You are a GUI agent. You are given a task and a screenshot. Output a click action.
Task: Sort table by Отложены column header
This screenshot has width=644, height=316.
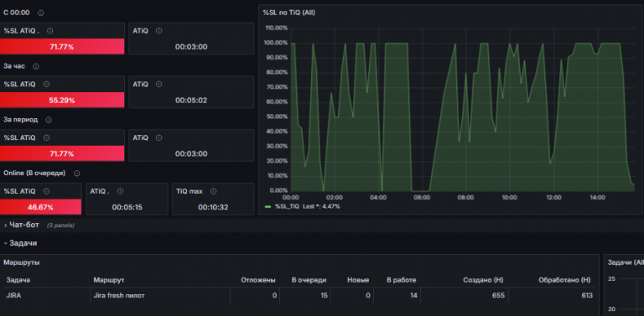point(258,280)
